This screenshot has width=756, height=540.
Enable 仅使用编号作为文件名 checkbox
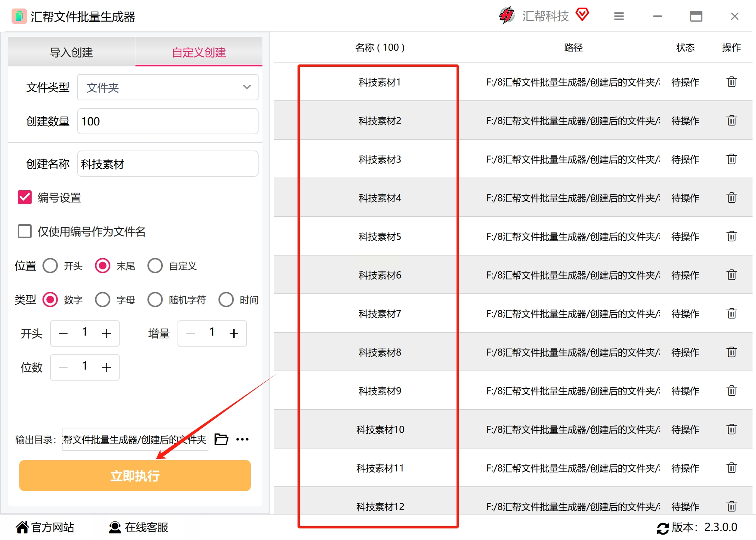click(x=25, y=231)
